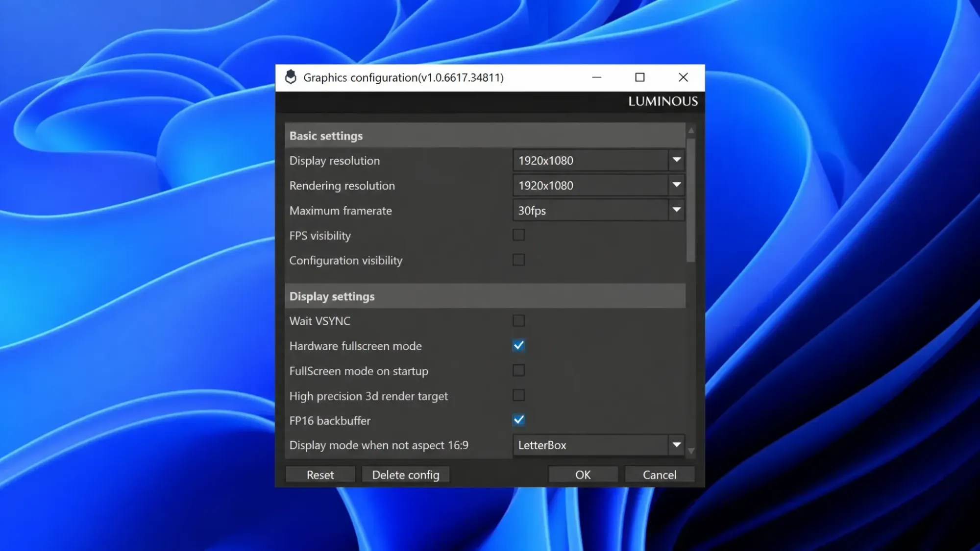The width and height of the screenshot is (980, 551).
Task: Click the Display mode when not aspect 16:9 label
Action: tap(379, 445)
